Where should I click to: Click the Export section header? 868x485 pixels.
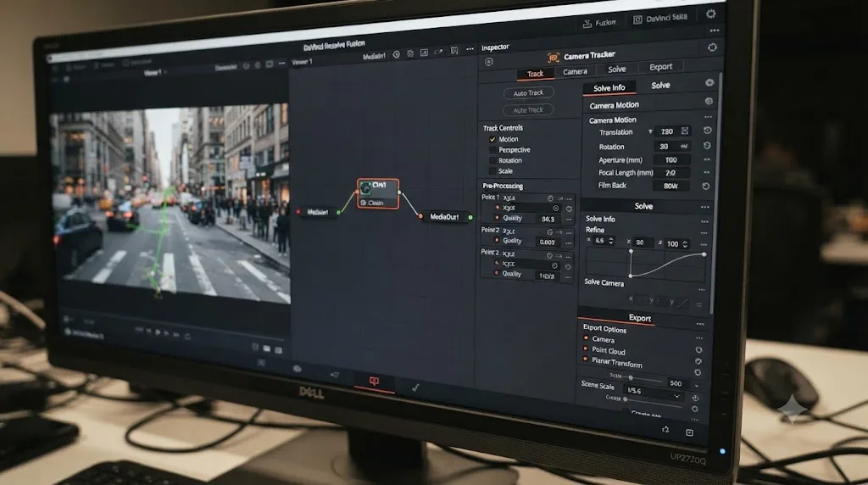pyautogui.click(x=639, y=318)
